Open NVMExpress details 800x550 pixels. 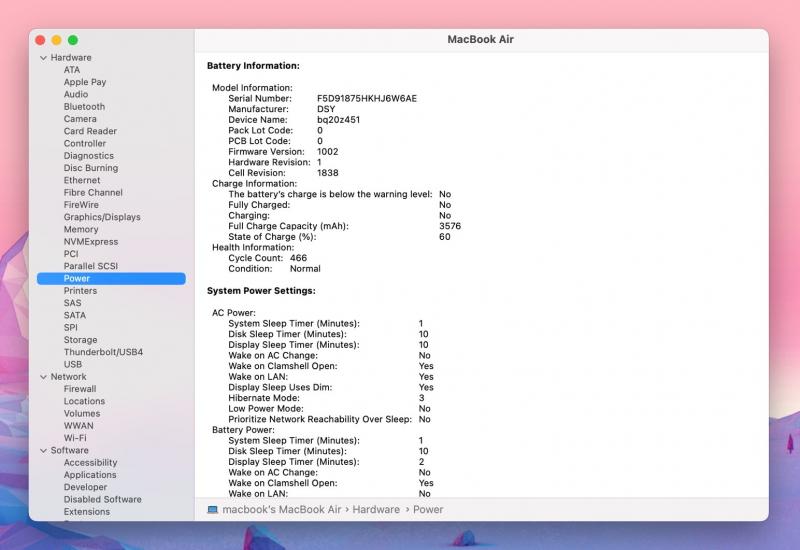coord(91,242)
